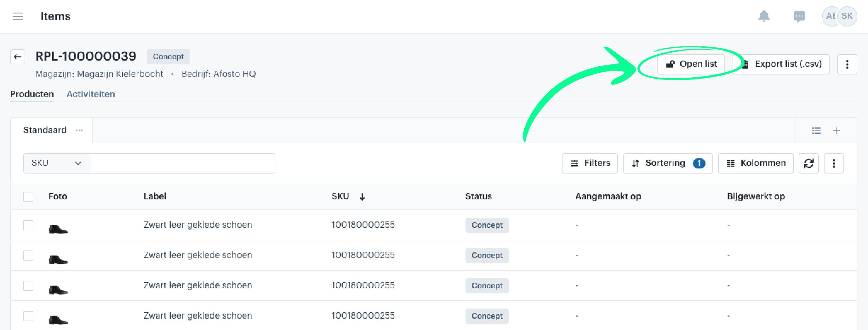This screenshot has height=330, width=868.
Task: Open Standaard tab options ellipsis
Action: (79, 131)
